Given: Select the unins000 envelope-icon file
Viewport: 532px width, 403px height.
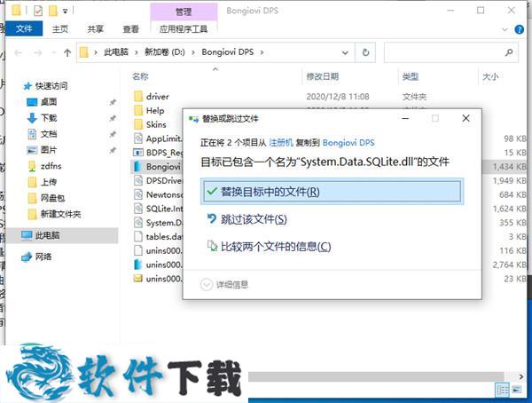Looking at the screenshot, I should [138, 279].
